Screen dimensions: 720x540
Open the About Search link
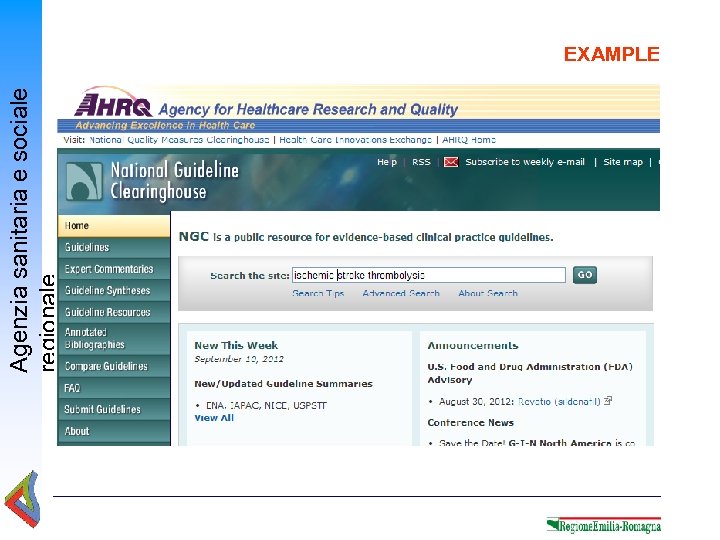[x=488, y=293]
